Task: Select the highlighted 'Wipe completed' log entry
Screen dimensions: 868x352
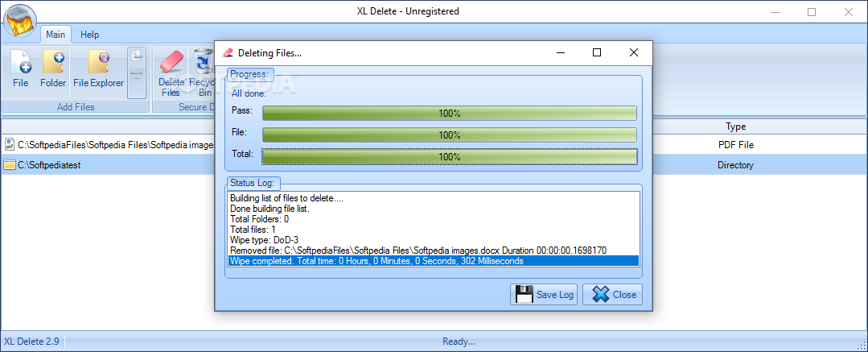Action: point(434,261)
